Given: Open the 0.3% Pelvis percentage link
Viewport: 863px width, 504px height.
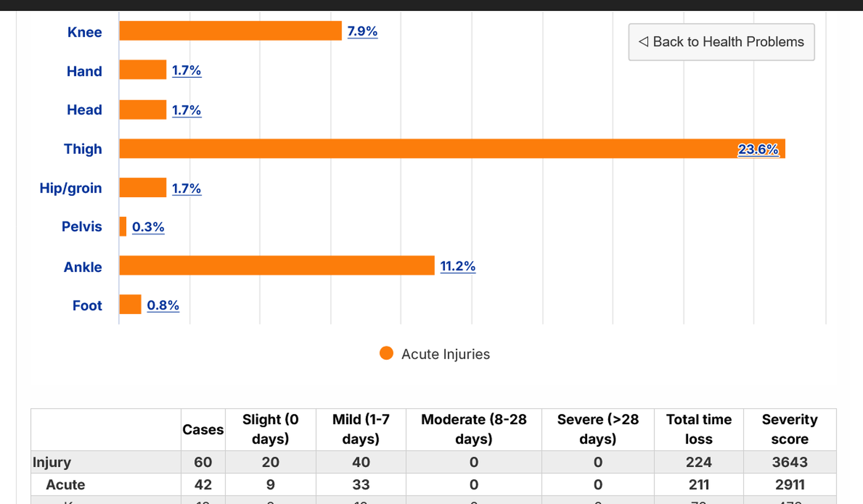Looking at the screenshot, I should [148, 227].
